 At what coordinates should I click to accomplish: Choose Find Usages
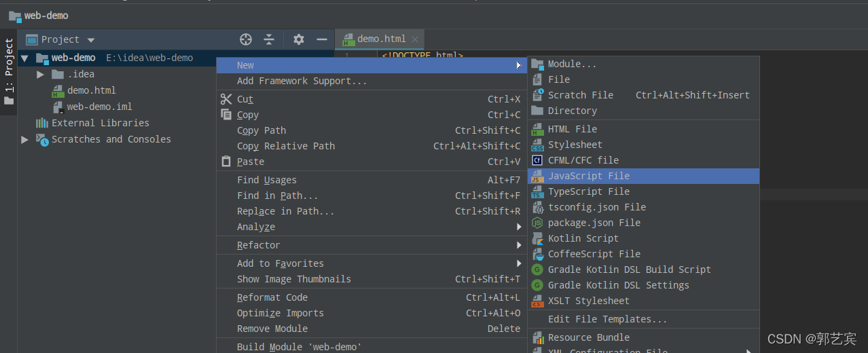372,180
